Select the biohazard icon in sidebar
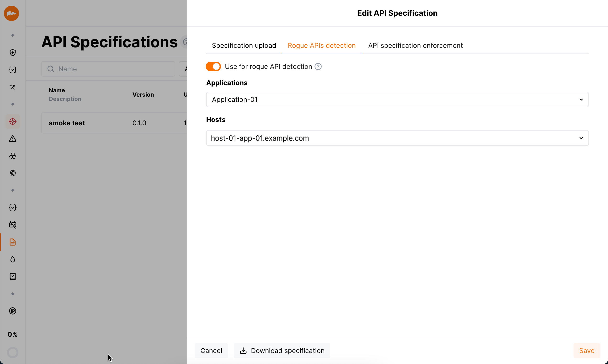This screenshot has width=608, height=364. click(12, 156)
